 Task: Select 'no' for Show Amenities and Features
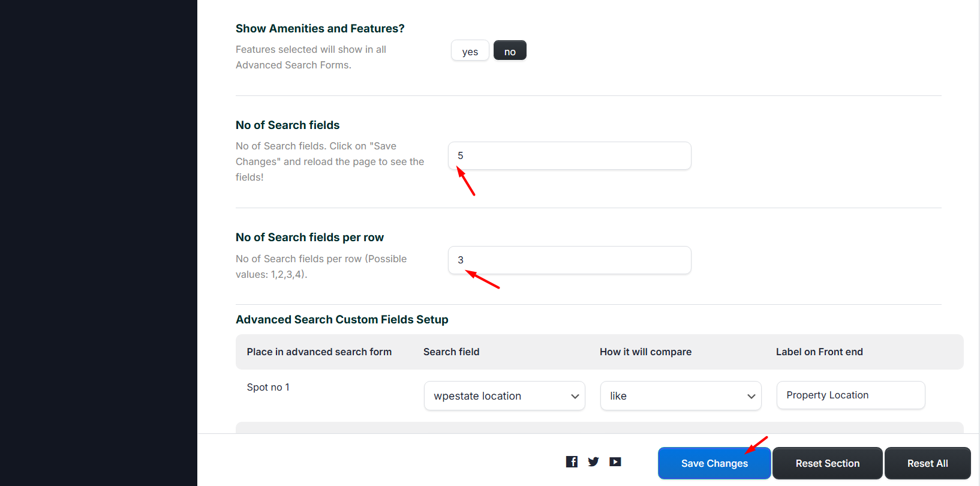[510, 51]
